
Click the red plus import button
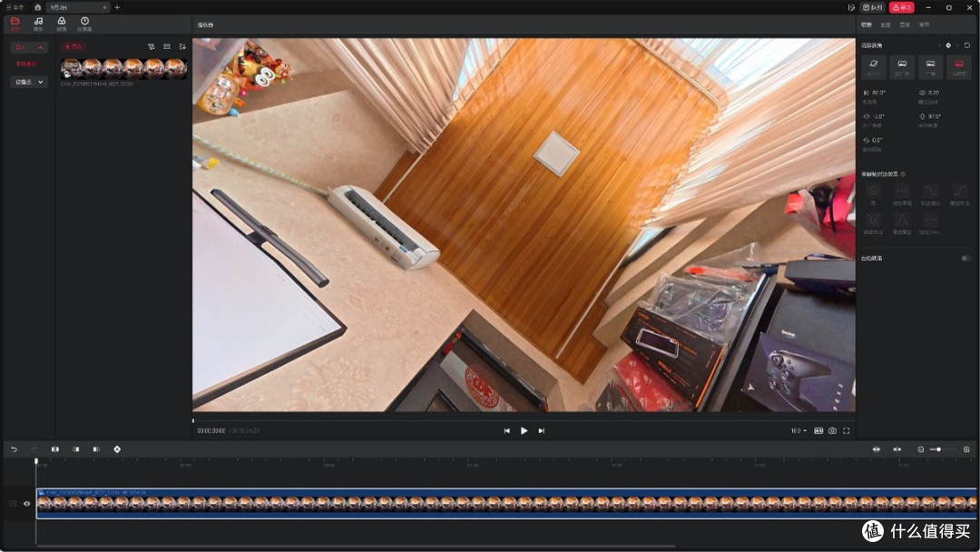(x=73, y=47)
